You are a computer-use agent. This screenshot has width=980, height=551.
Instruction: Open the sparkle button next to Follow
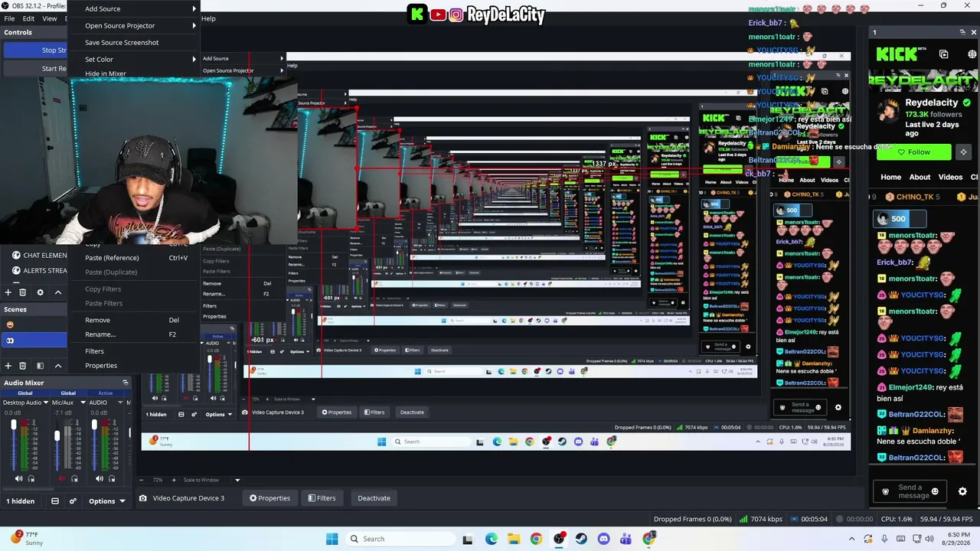tap(963, 152)
